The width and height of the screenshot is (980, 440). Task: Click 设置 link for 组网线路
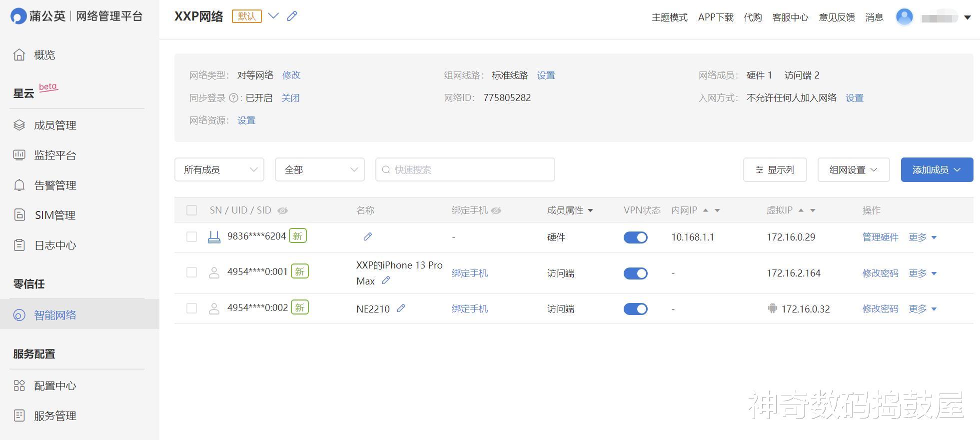pos(546,75)
